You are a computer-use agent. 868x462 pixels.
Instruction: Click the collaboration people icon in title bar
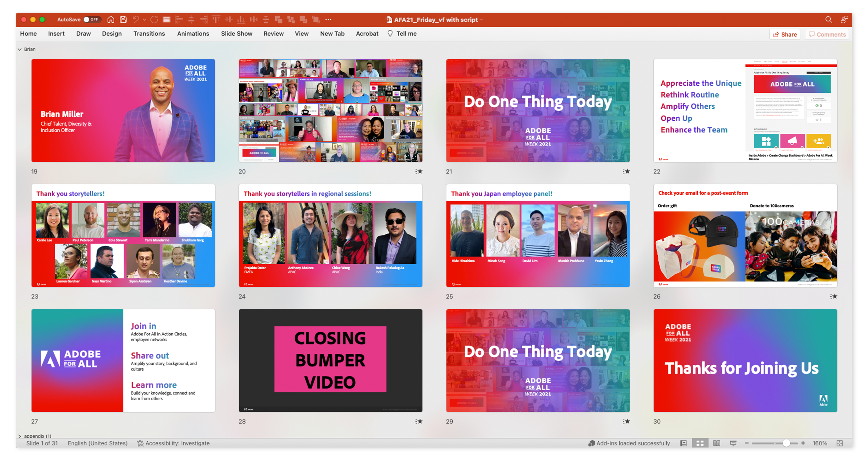844,19
